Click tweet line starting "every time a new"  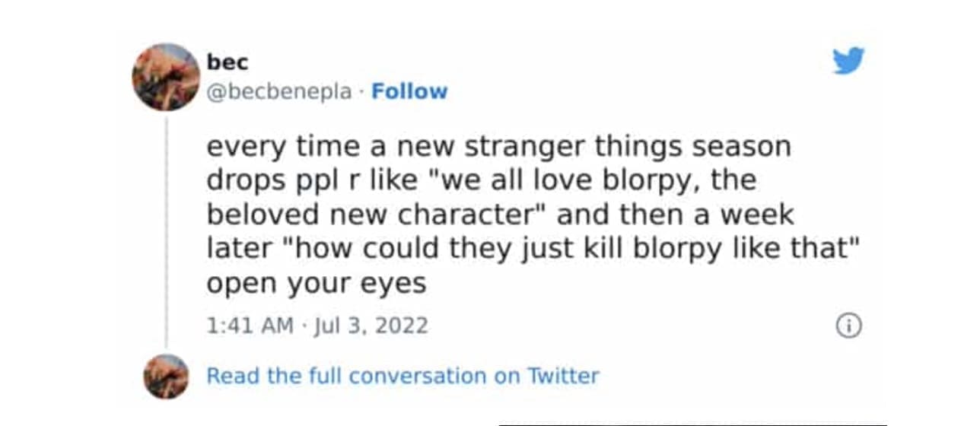(x=498, y=146)
